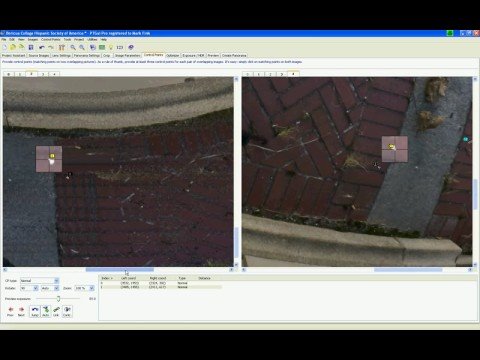
Task: Select image tab 3 in left pane
Action: [x=43, y=74]
